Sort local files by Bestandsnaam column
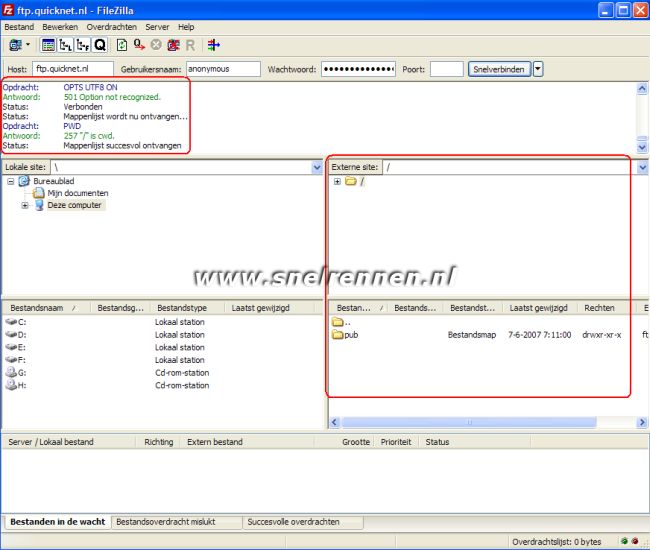This screenshot has height=550, width=650. click(x=46, y=308)
